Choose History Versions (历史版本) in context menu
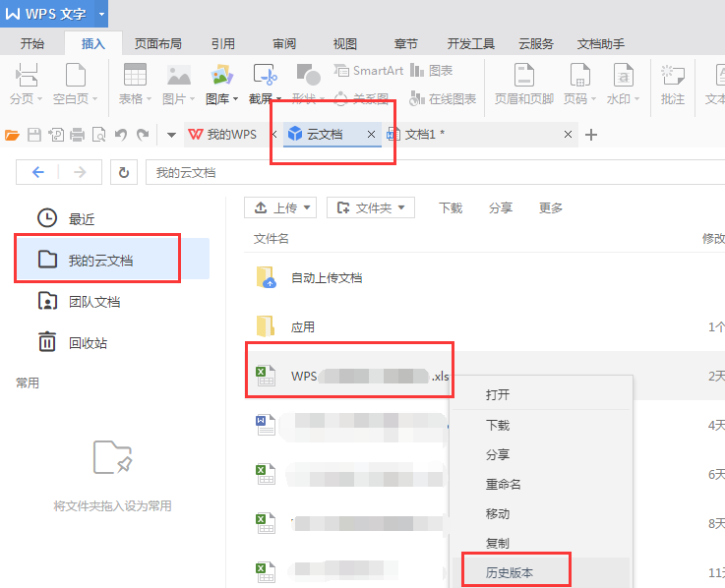This screenshot has height=588, width=725. point(541,572)
